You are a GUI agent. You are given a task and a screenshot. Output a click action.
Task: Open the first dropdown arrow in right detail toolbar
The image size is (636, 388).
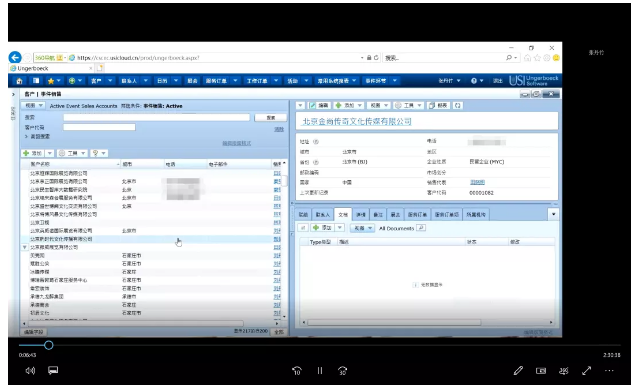tap(300, 105)
